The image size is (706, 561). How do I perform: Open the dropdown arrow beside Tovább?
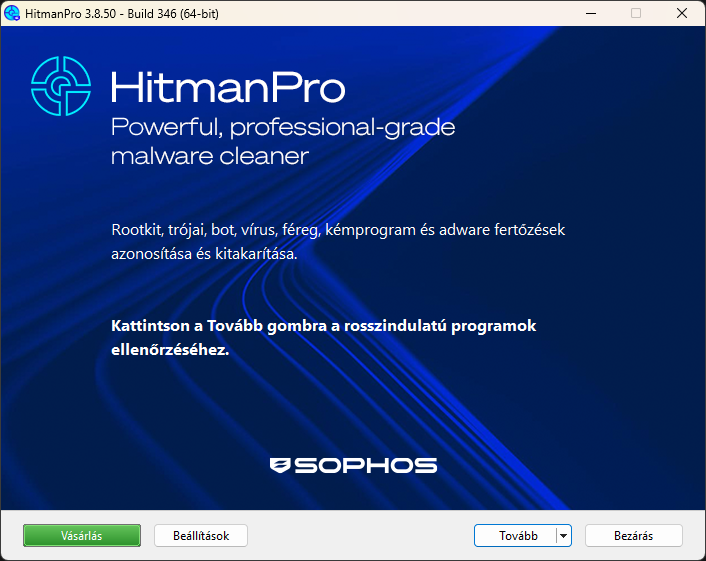563,536
